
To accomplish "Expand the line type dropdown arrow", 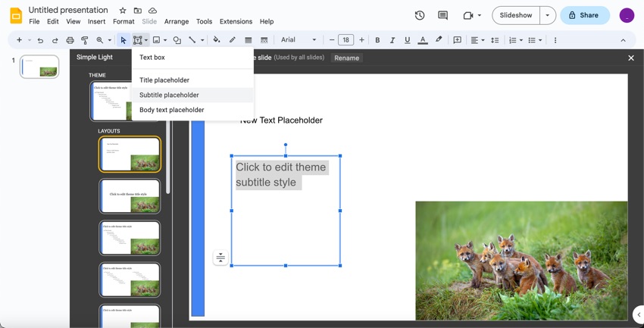I will [202, 40].
